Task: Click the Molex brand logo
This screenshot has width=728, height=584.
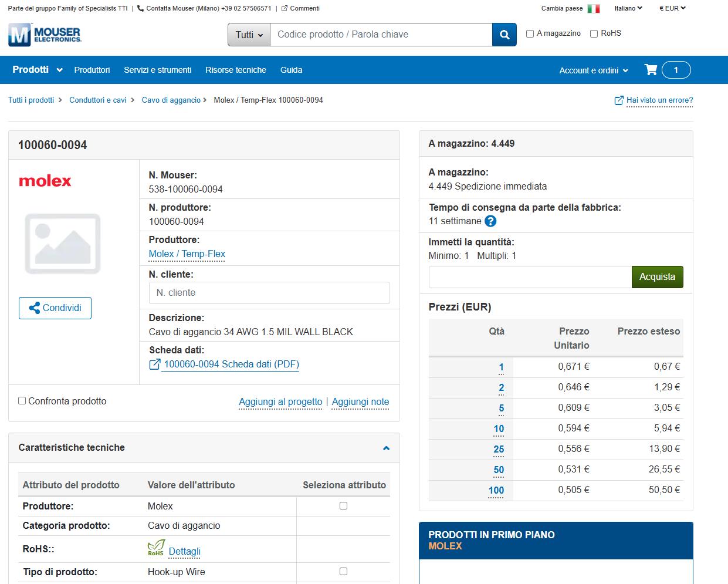Action: click(x=45, y=181)
